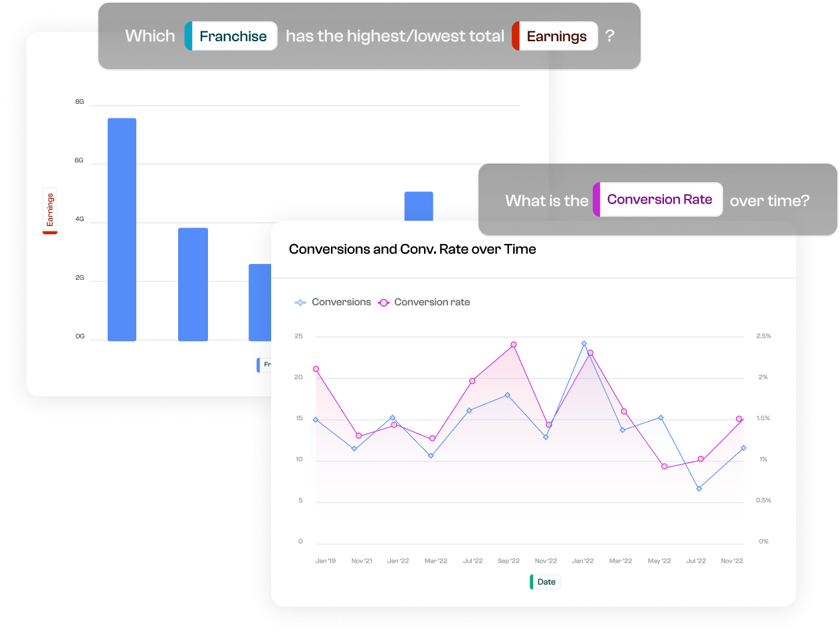Image resolution: width=840 pixels, height=635 pixels.
Task: Click the green accent bar on the Date pill
Action: [x=532, y=581]
